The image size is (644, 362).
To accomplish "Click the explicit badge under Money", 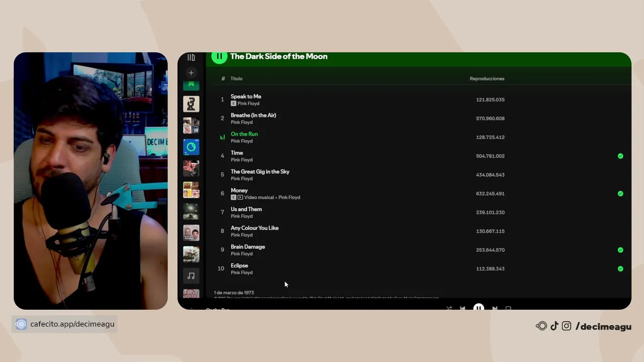I will click(x=233, y=198).
